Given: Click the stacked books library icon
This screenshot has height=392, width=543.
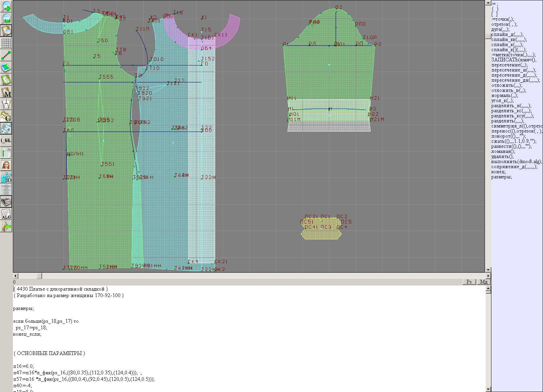Looking at the screenshot, I should (x=6, y=202).
